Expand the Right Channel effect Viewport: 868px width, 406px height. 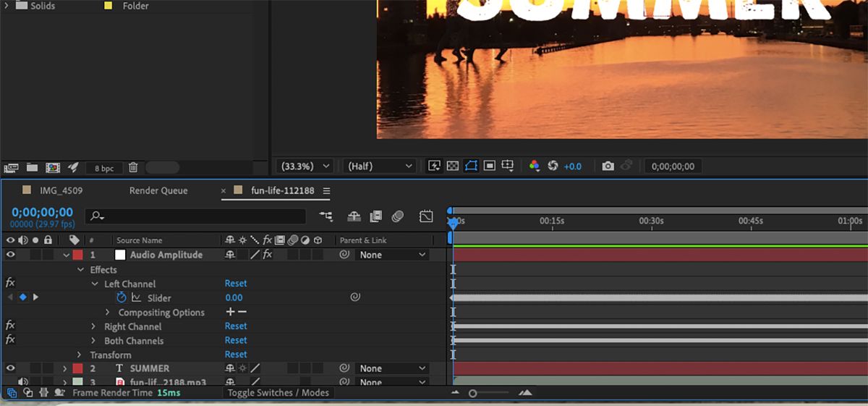[93, 326]
